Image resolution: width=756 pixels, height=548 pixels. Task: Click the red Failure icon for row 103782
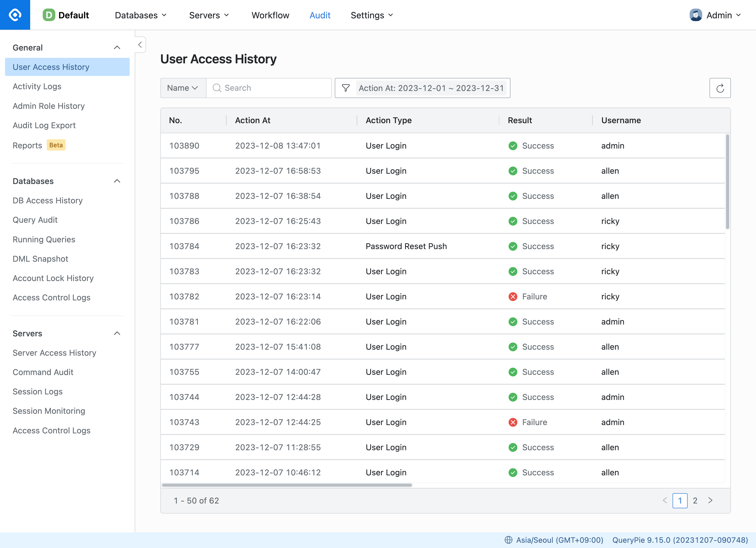pos(513,296)
